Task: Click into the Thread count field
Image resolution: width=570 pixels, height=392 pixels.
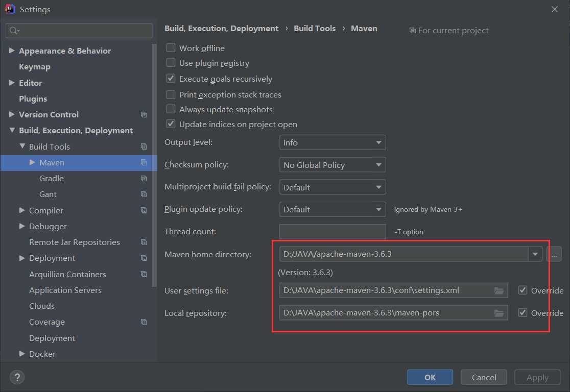Action: [x=332, y=231]
